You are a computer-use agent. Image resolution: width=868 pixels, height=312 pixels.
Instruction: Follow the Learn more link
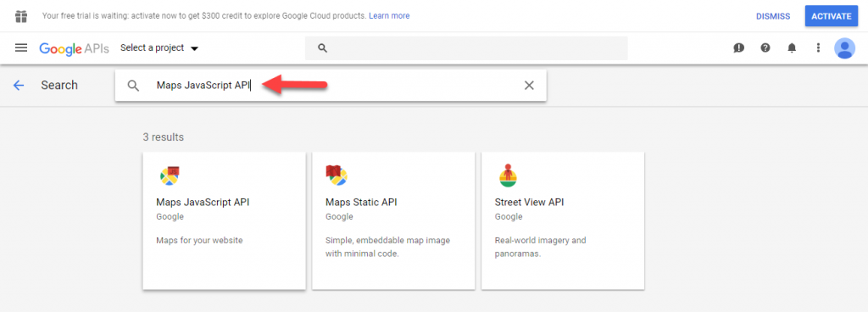[389, 16]
